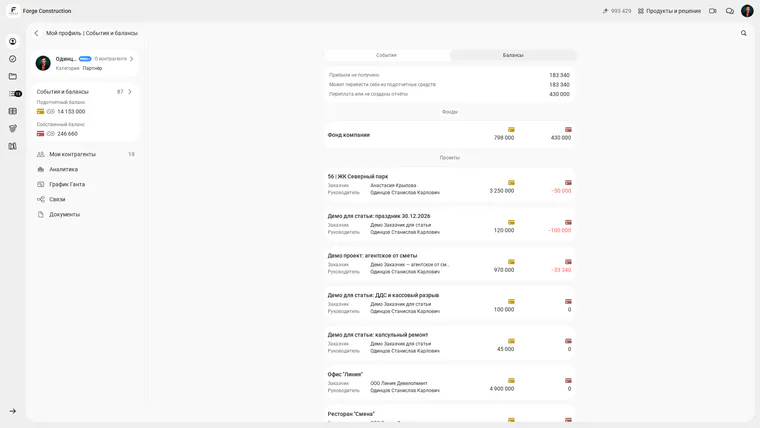Click the sparkle icon beside 993 429
Viewport: 760px width, 428px height.
click(605, 11)
